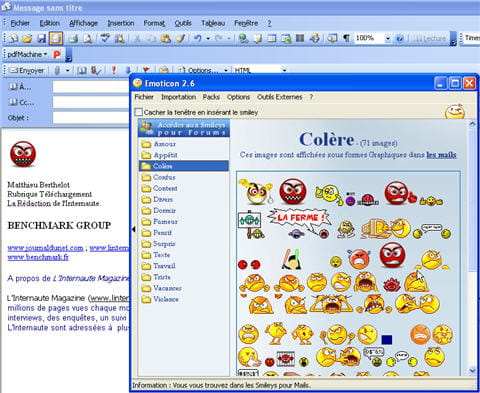Click the Objet subject input field

click(91, 118)
